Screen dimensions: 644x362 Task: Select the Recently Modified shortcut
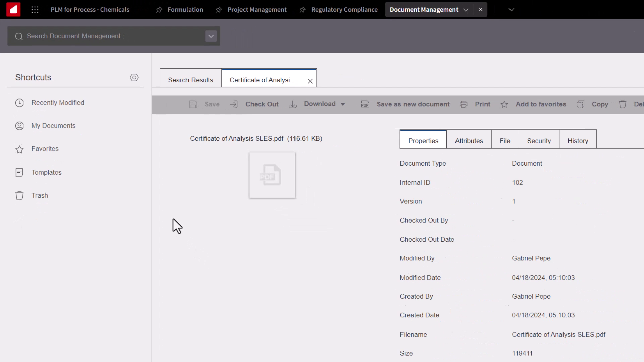[57, 103]
